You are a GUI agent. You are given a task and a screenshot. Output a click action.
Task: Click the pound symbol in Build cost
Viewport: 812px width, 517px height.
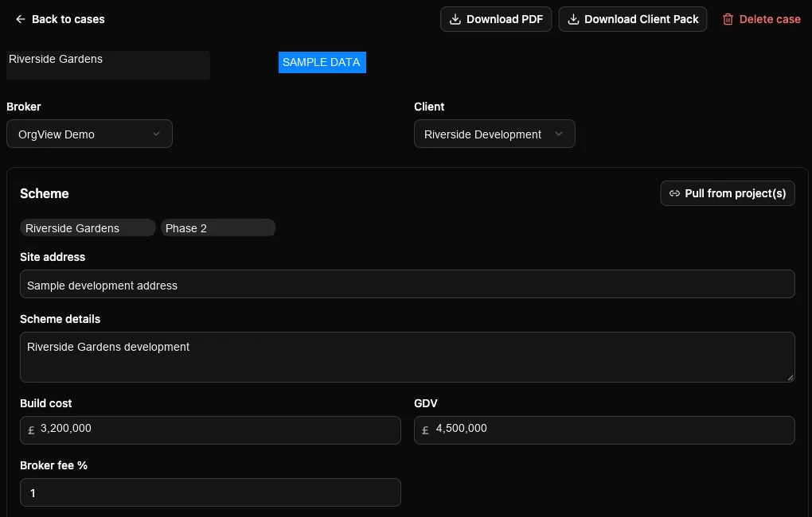(x=31, y=430)
